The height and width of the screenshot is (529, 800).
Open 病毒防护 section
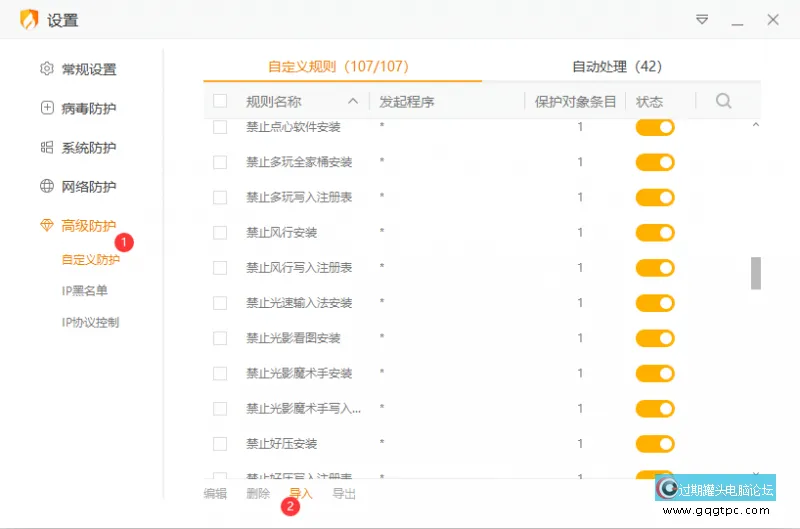coord(89,108)
